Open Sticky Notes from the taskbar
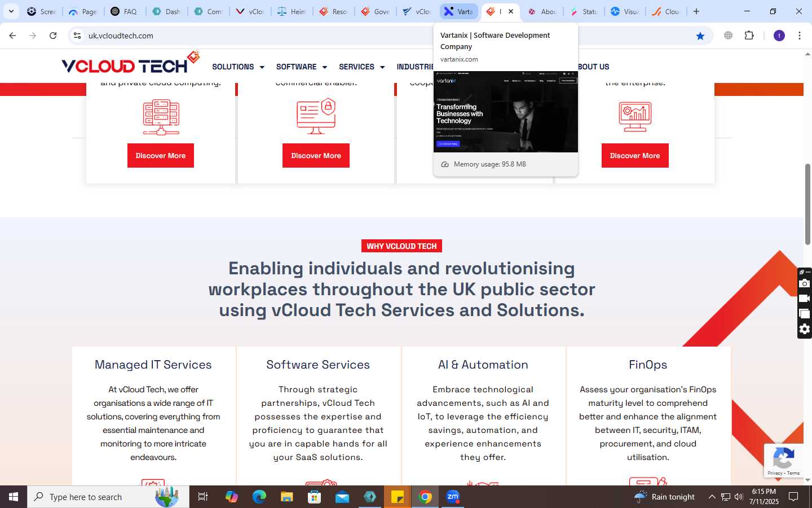812x508 pixels. click(x=398, y=497)
